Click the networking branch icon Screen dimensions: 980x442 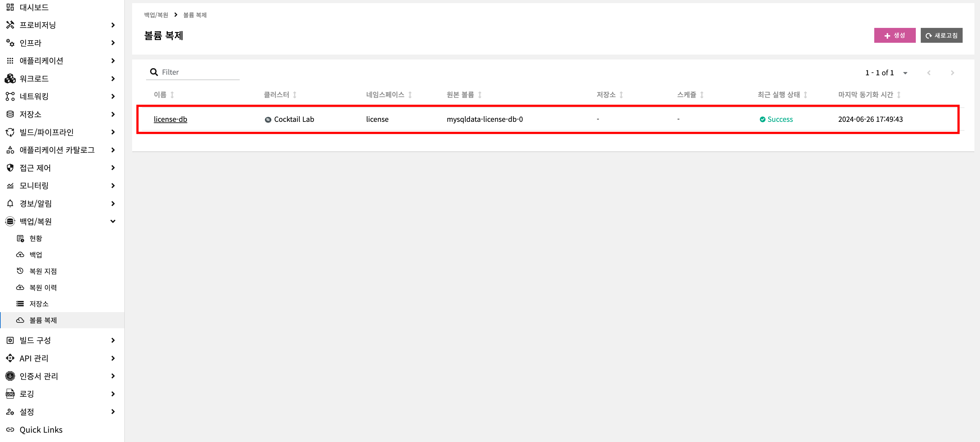tap(10, 97)
